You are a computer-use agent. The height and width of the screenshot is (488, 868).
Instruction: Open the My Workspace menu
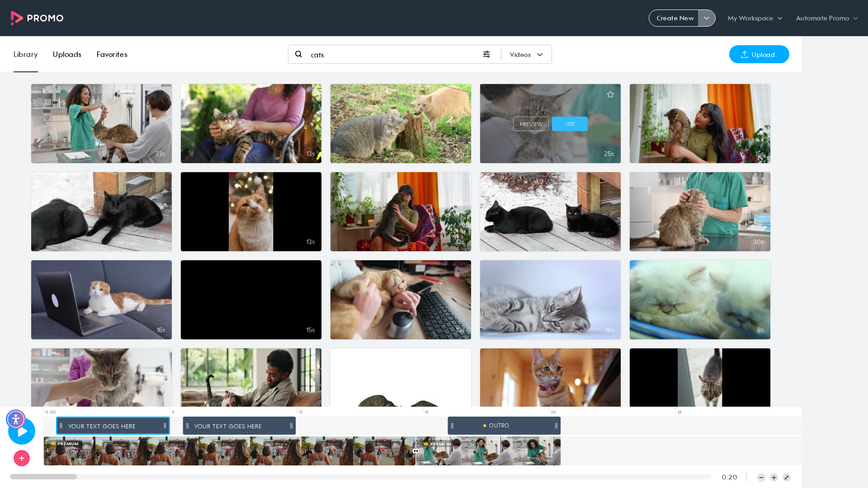point(755,18)
